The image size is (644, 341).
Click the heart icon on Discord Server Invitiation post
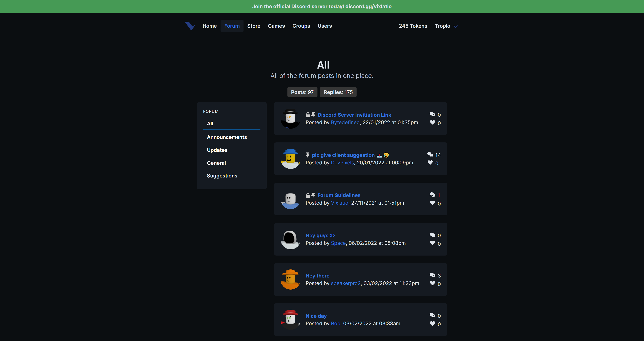tap(432, 122)
